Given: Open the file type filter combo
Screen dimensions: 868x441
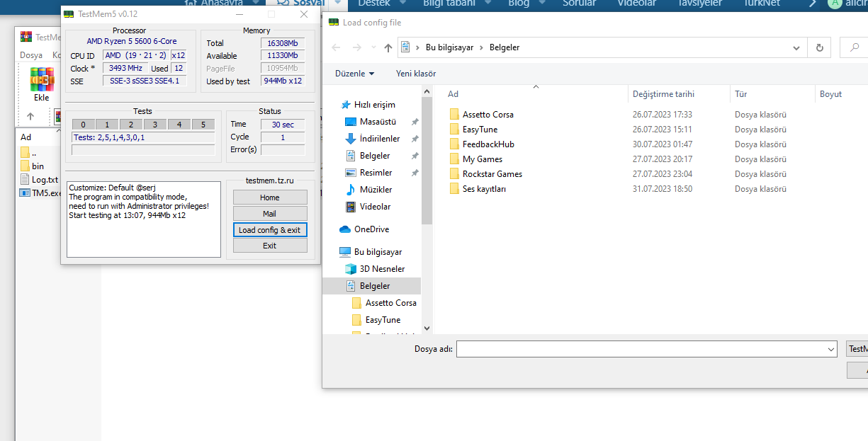Looking at the screenshot, I should pyautogui.click(x=857, y=349).
